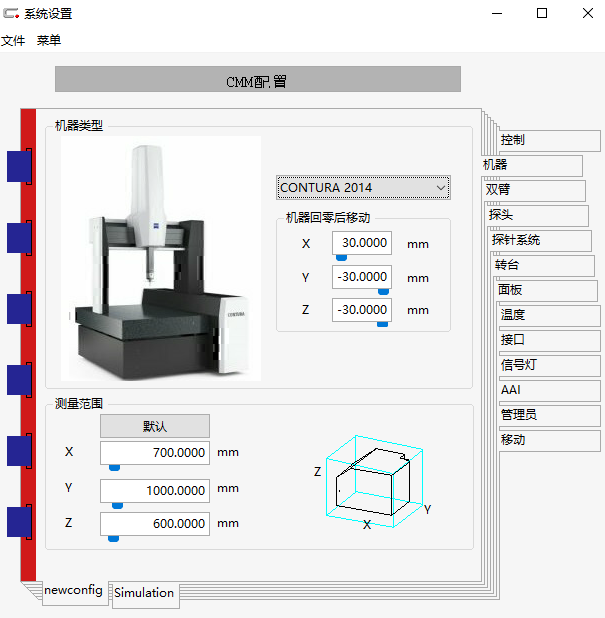This screenshot has height=618, width=605.
Task: Open the 温度 tab
Action: coord(513,315)
